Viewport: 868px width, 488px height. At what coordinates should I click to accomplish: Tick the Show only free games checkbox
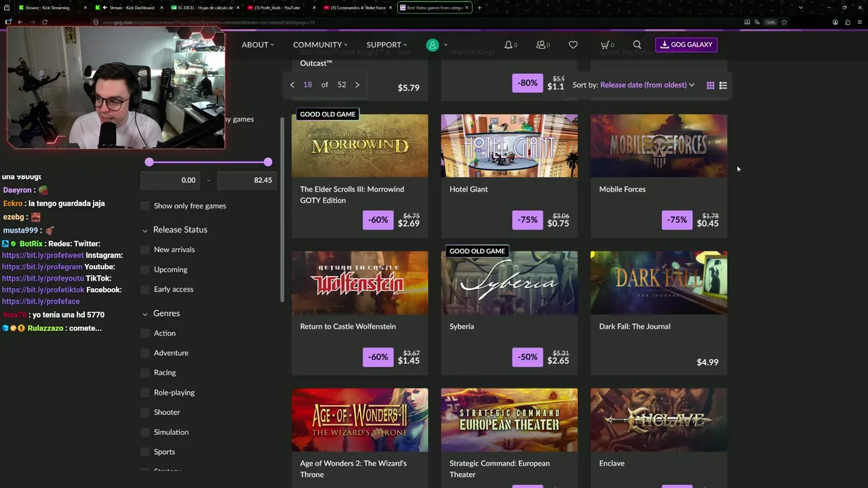[x=144, y=206]
